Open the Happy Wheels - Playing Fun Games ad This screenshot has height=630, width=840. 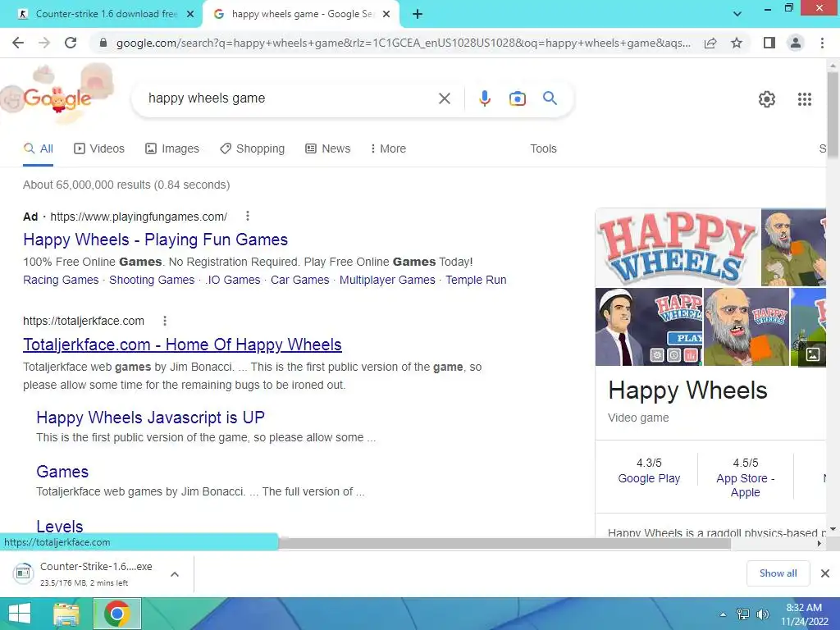(x=155, y=240)
